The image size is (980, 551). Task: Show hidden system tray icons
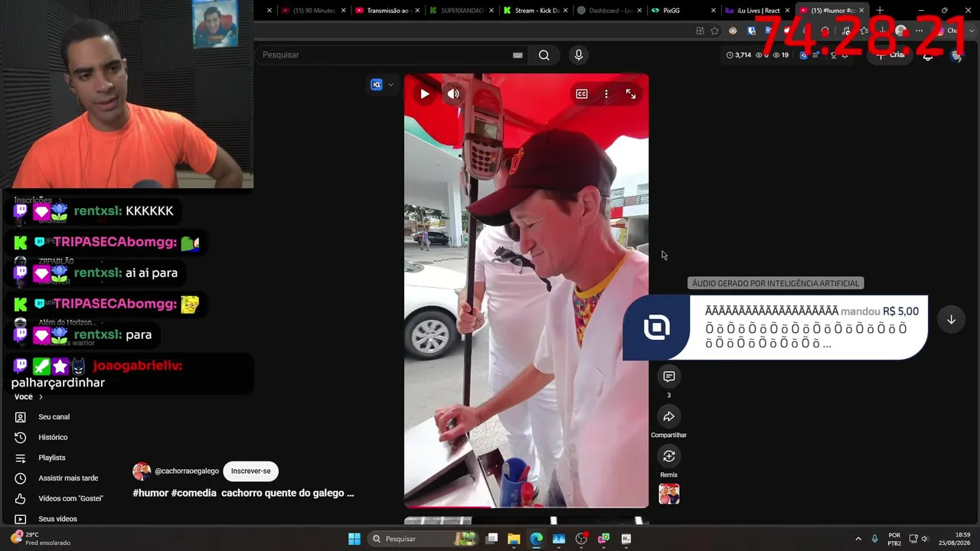click(857, 539)
